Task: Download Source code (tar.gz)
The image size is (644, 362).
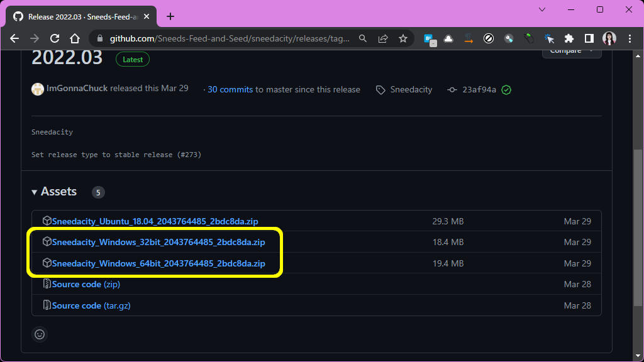Action: point(91,305)
